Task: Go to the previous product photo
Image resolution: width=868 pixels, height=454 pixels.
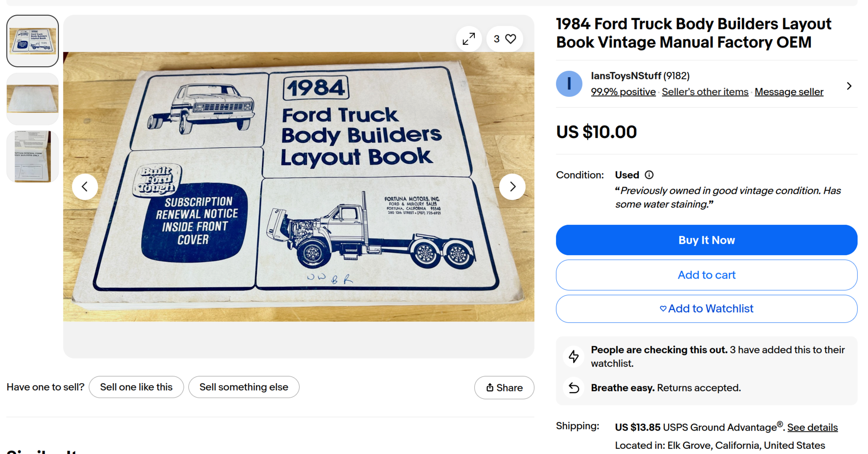Action: coord(85,187)
